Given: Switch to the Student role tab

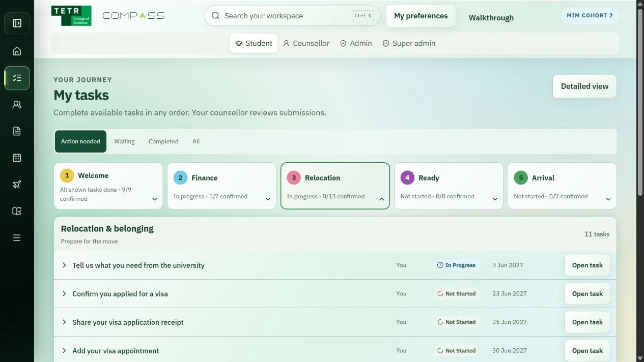Looking at the screenshot, I should [x=254, y=43].
